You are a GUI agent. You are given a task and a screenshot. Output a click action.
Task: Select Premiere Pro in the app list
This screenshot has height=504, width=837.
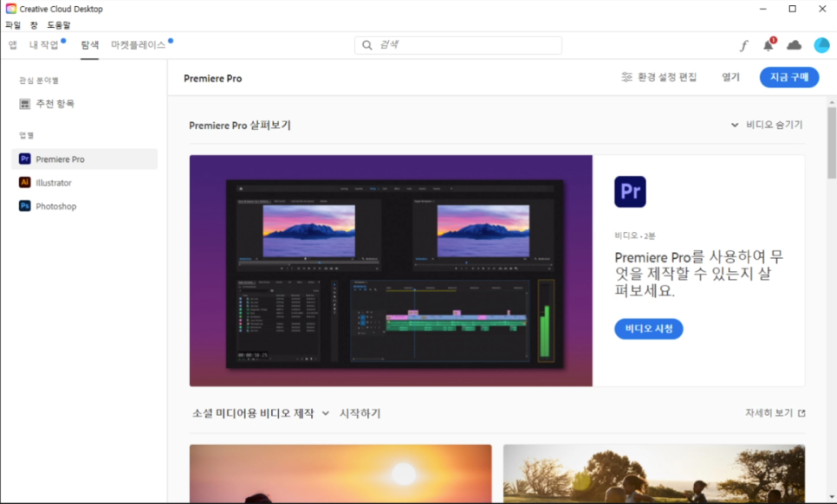tap(84, 159)
